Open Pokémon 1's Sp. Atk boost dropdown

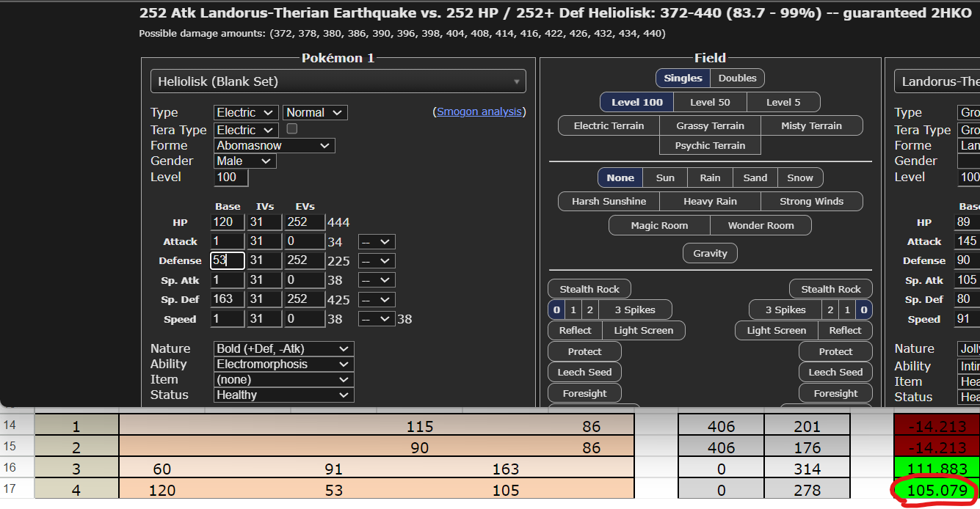377,280
